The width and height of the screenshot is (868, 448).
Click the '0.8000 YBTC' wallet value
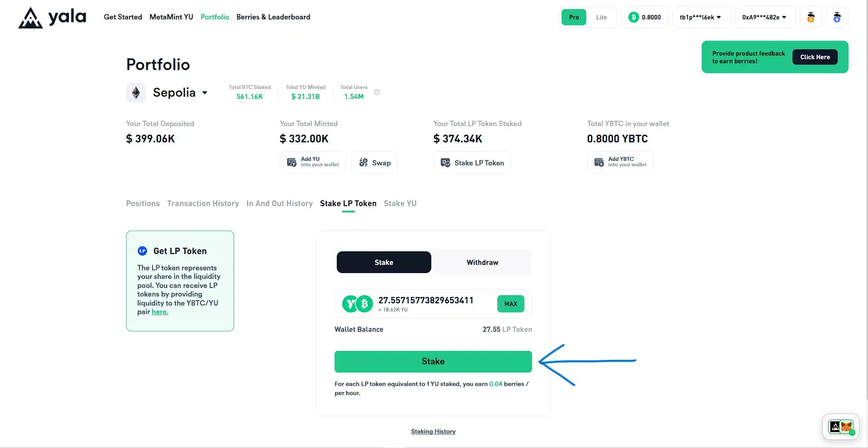click(x=617, y=139)
